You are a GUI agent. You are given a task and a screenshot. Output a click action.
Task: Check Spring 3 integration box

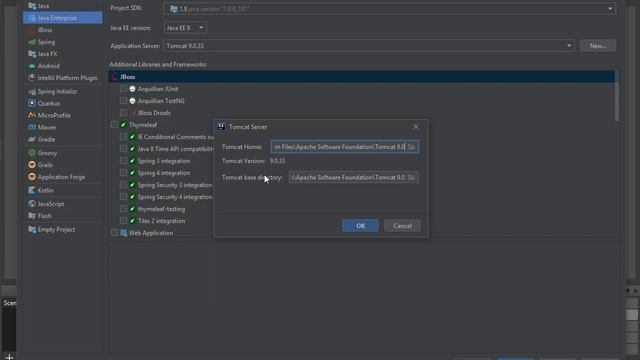coord(123,161)
